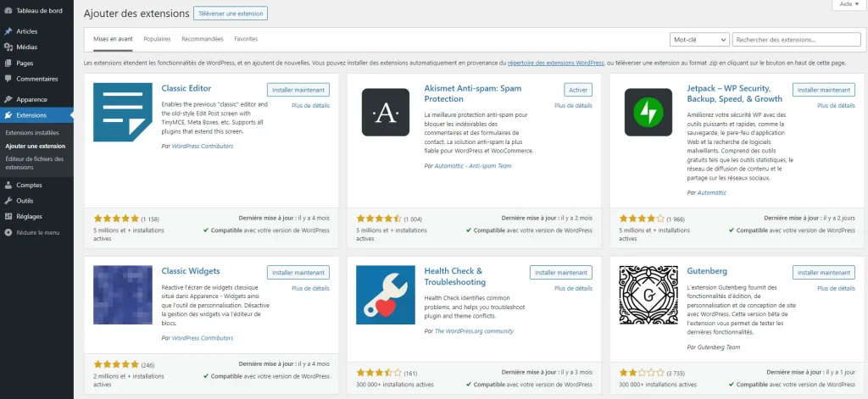Click the Apparence brush icon
Image resolution: width=868 pixels, height=399 pixels.
pyautogui.click(x=8, y=100)
